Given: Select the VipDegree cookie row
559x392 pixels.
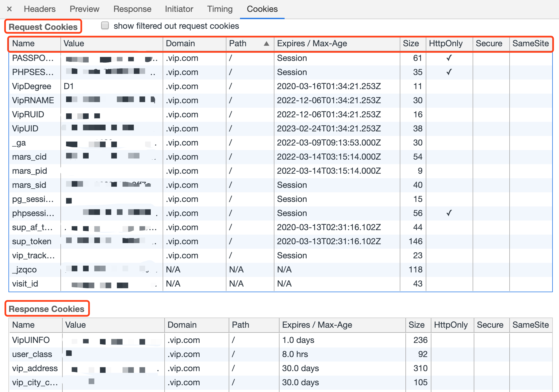Looking at the screenshot, I should 32,86.
